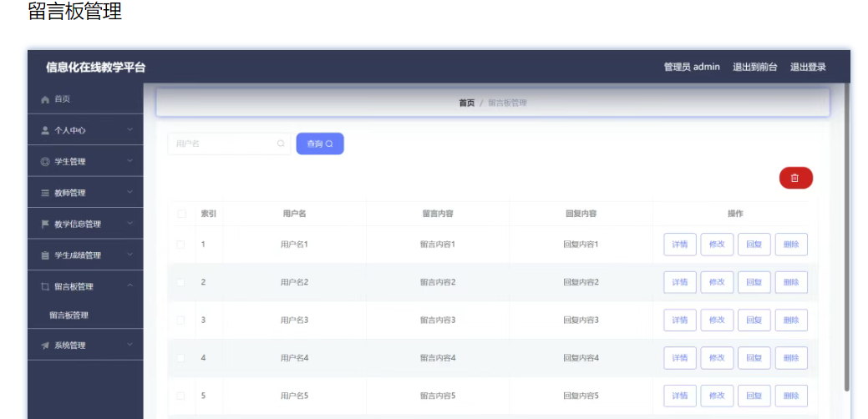The height and width of the screenshot is (419, 868).
Task: Click the paper plane icon for 系统管理
Action: click(45, 346)
